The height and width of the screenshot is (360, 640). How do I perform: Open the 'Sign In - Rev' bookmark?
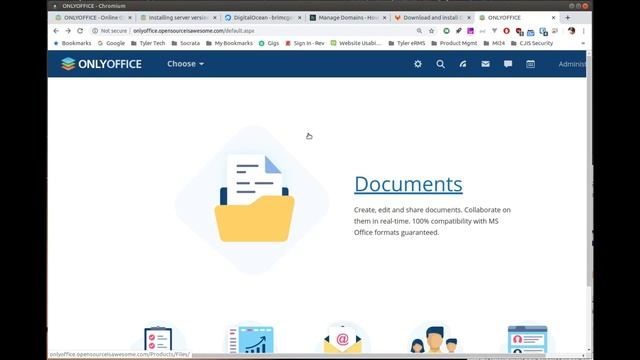point(305,43)
